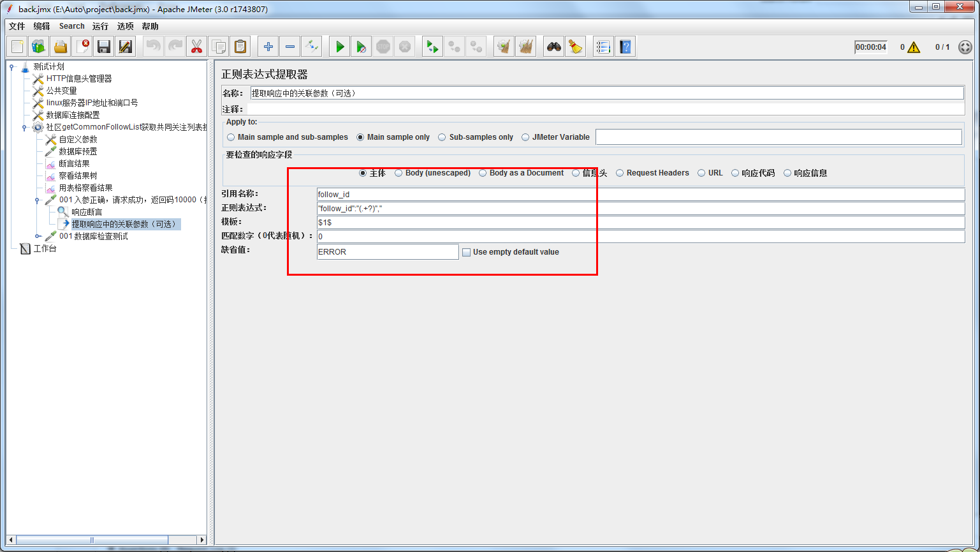980x552 pixels.
Task: Click Remote start all icon
Action: 433,47
